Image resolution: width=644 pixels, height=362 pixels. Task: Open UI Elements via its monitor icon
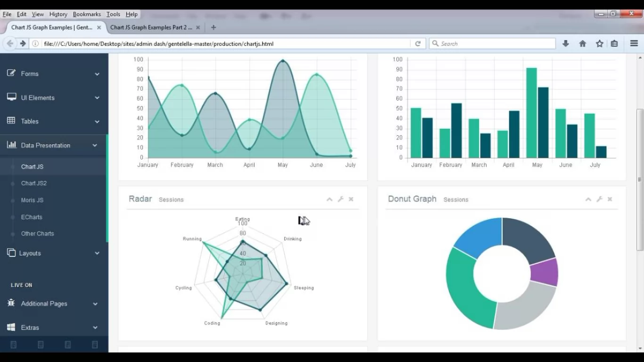click(11, 98)
